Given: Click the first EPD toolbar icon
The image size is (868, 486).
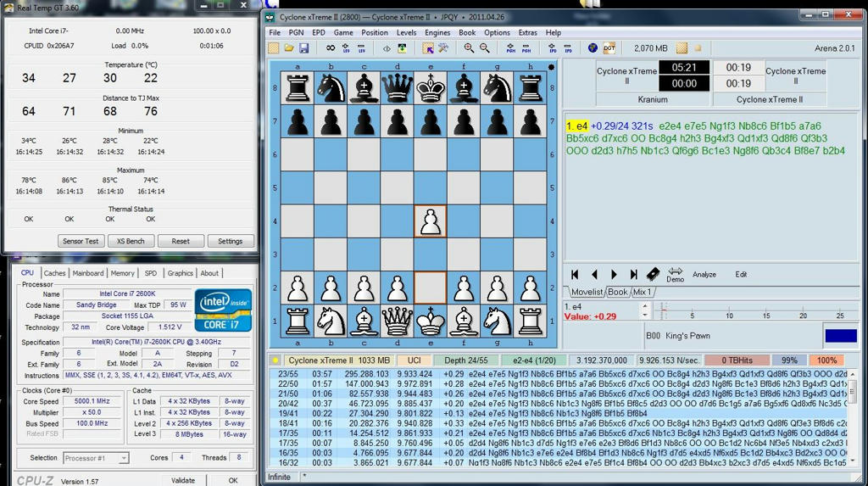Looking at the screenshot, I should (x=552, y=48).
